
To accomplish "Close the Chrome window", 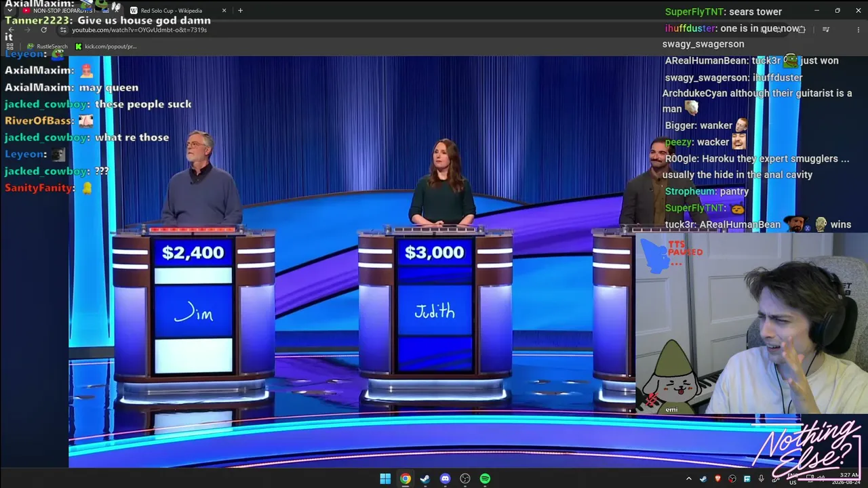I will [857, 10].
